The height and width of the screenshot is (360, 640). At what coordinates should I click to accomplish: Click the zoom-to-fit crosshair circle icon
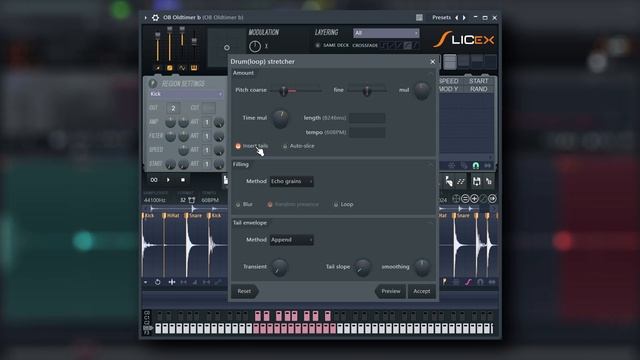(x=456, y=199)
